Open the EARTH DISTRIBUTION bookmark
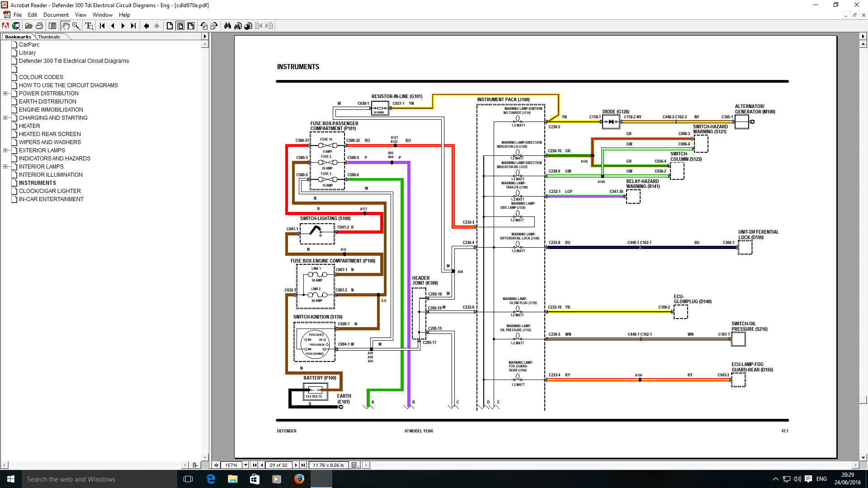Screen dimensions: 868x488 click(x=47, y=102)
